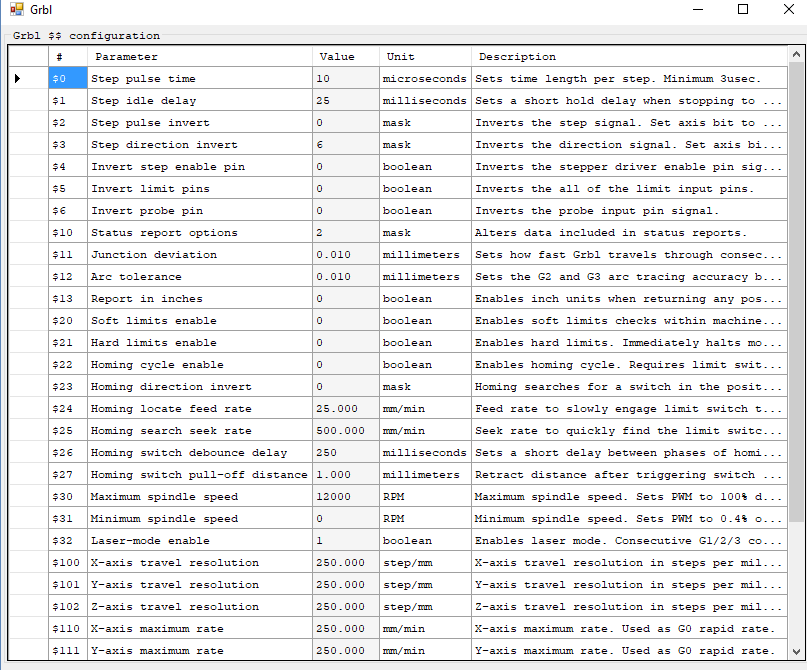The height and width of the screenshot is (670, 807).
Task: Click the description 'Sets time length per step'
Action: pyautogui.click(x=629, y=78)
